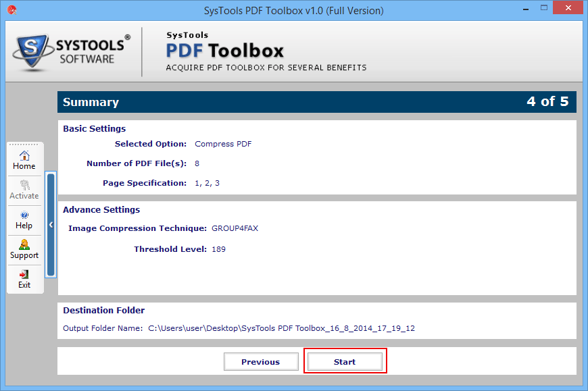Click the SysTools Software logo

[x=71, y=52]
